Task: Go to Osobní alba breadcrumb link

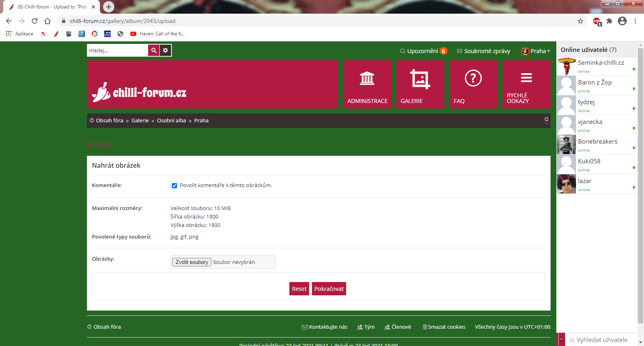Action: click(171, 121)
